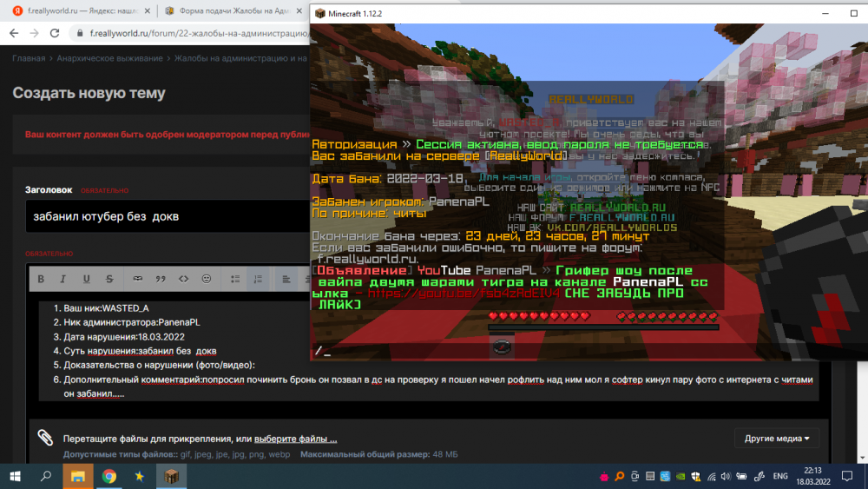Insert a bulleted list
Screen dimensions: 868x489
tap(235, 279)
